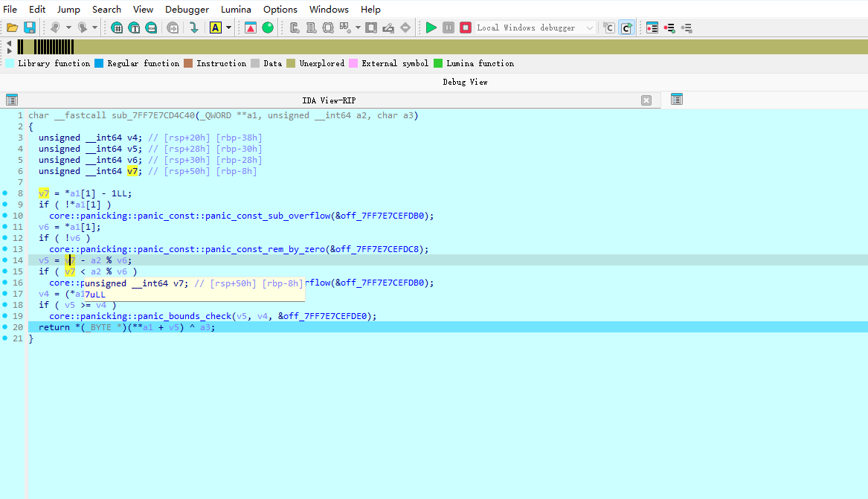868x499 pixels.
Task: Click the green circle icon in the toolbar
Action: [x=268, y=28]
